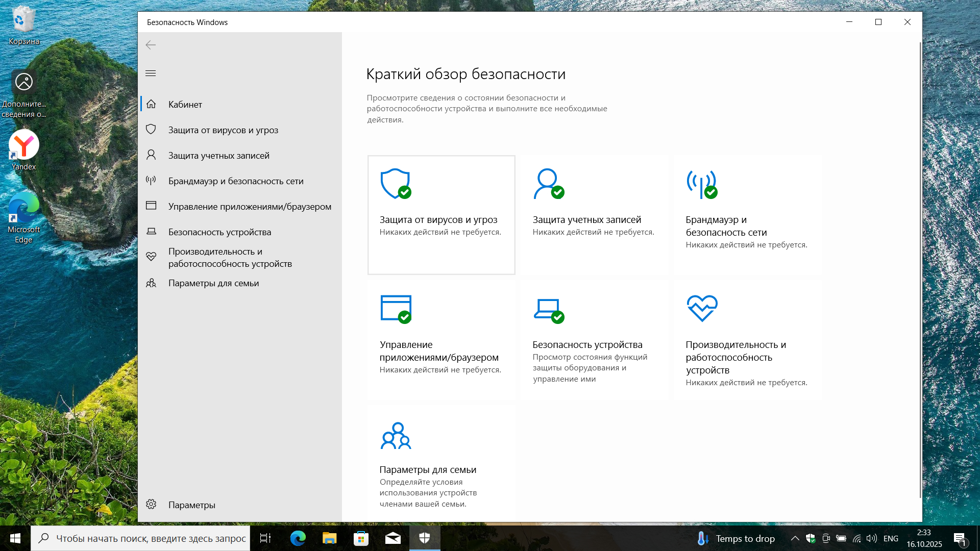Image resolution: width=980 pixels, height=551 pixels.
Task: Go to Брандмауэр и безопасность сети sidebar item
Action: click(x=236, y=181)
